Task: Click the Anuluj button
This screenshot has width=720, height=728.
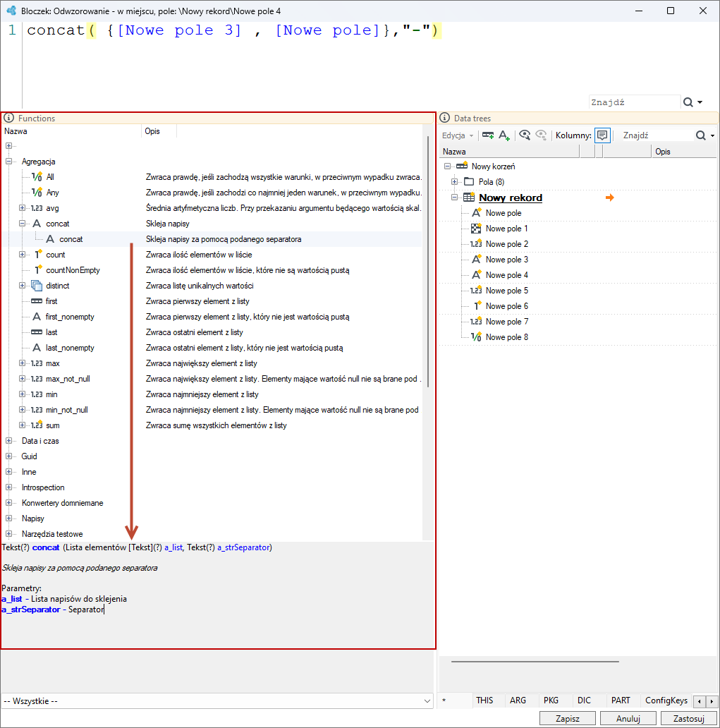Action: coord(628,718)
